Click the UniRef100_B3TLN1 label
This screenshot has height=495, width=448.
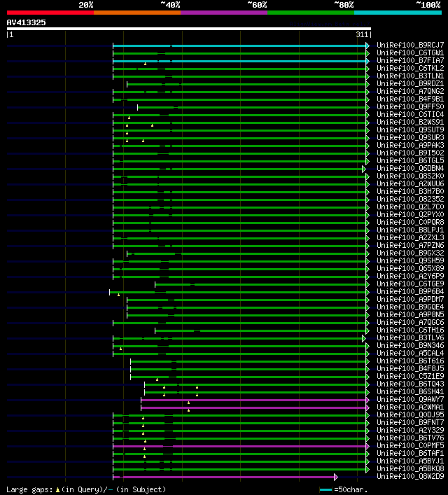click(410, 76)
